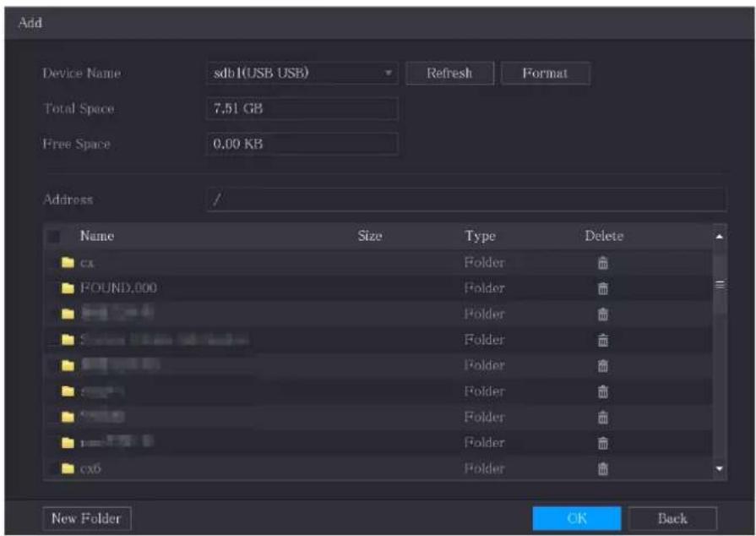
Task: Click the Refresh button
Action: tap(449, 74)
